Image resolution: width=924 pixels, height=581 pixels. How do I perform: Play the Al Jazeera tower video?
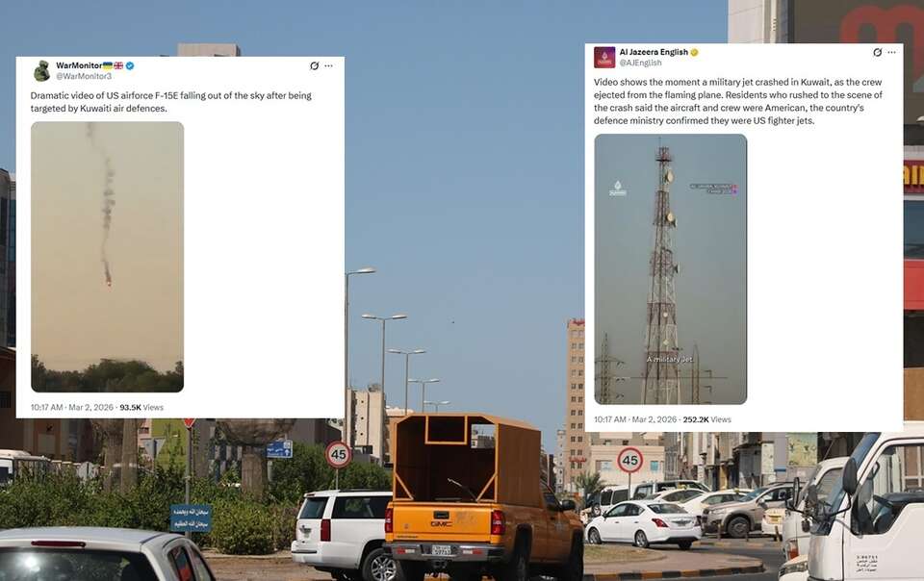(x=671, y=269)
